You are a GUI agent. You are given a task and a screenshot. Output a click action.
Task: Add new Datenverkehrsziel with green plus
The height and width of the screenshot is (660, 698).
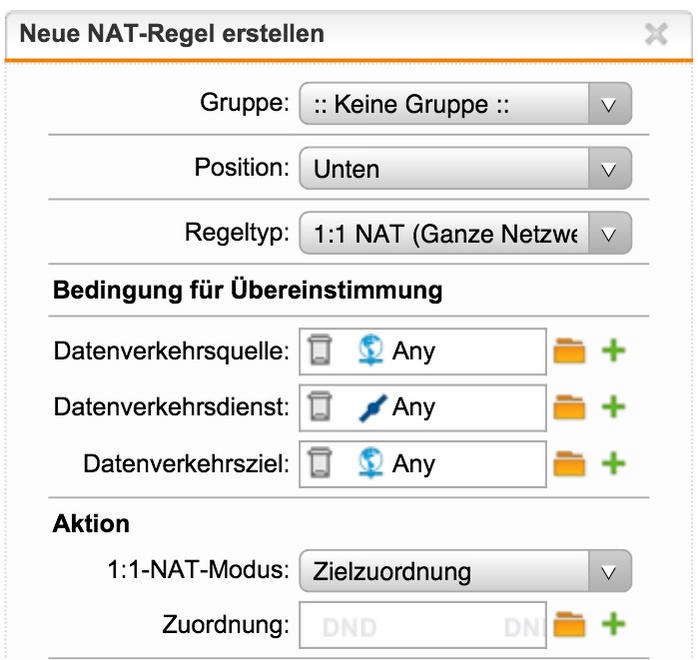coord(612,463)
